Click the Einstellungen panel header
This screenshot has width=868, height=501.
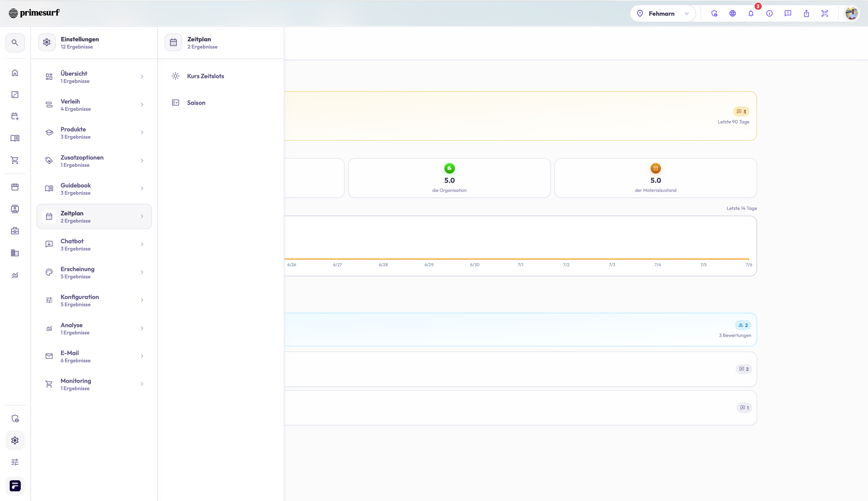(94, 43)
